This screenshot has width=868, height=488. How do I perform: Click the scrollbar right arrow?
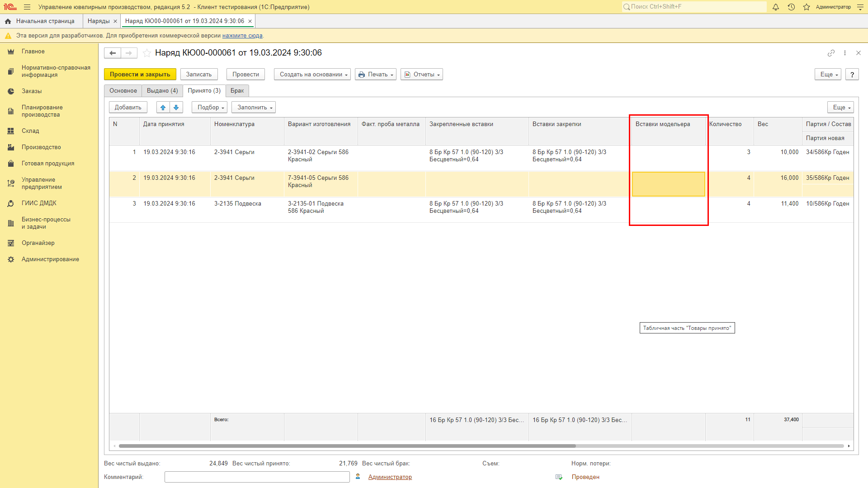click(849, 446)
